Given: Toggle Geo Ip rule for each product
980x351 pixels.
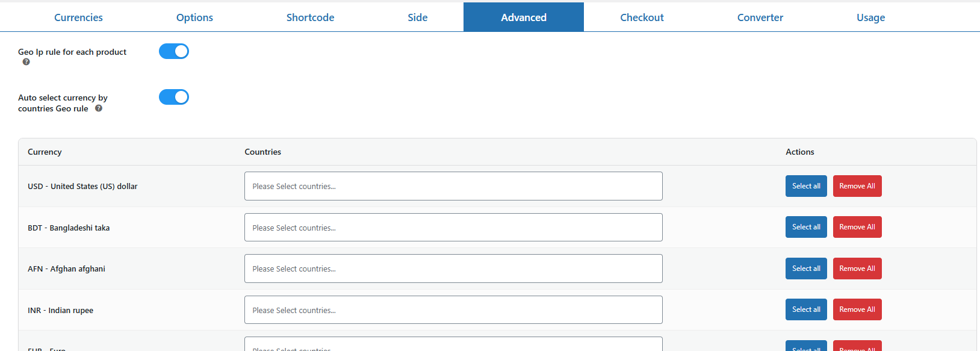Looking at the screenshot, I should [x=174, y=52].
